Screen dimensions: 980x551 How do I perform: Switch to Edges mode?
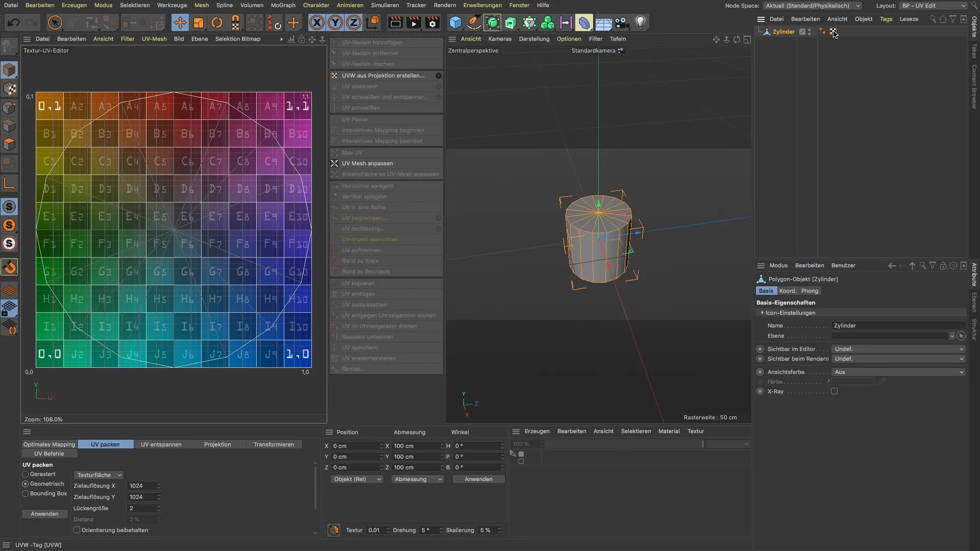point(9,126)
